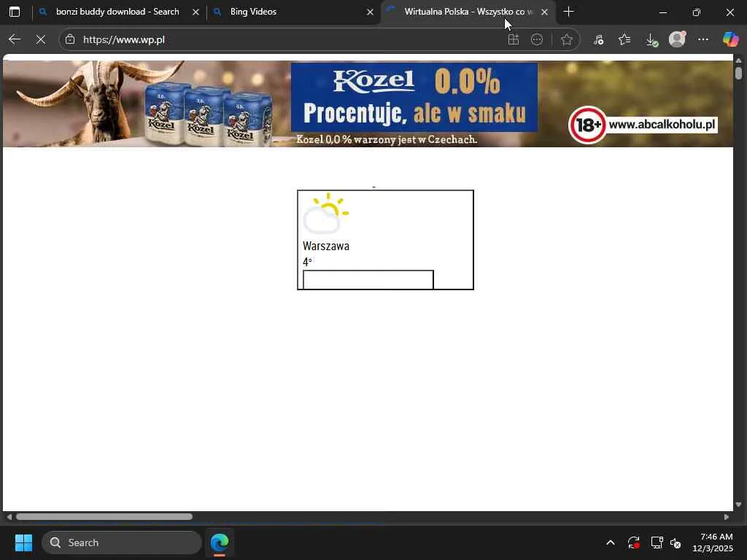The image size is (747, 560).
Task: Open the muted volume tray icon
Action: (676, 542)
